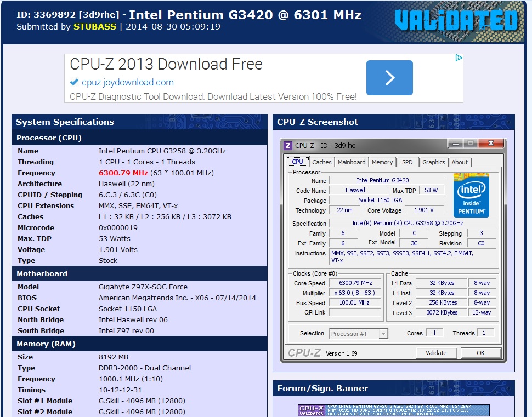Open the SPD tab
This screenshot has height=417, width=532.
tap(407, 162)
